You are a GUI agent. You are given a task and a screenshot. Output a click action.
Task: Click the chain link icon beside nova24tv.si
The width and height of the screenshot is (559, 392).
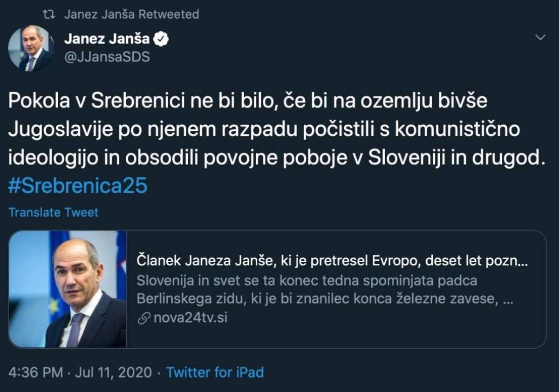click(144, 318)
